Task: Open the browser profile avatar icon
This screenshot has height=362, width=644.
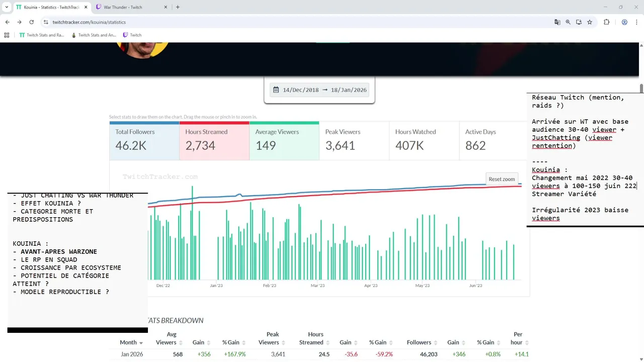Action: tap(624, 22)
